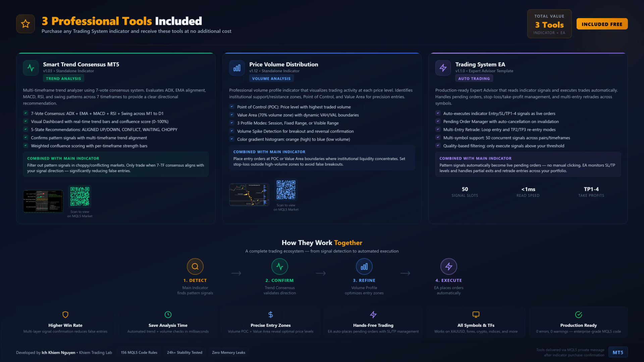Click the Production Ready checkmark icon
Viewport: 644px width, 362px height.
(579, 314)
